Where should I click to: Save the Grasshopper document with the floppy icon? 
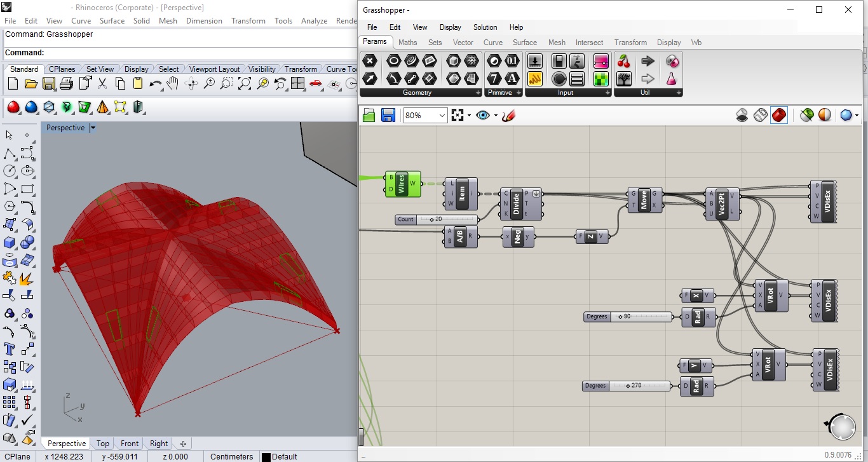[388, 115]
